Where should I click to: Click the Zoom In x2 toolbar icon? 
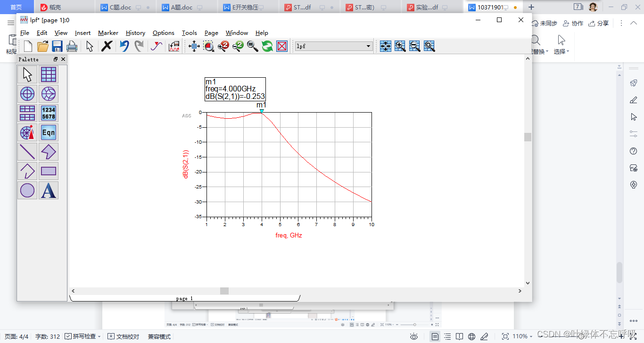click(x=223, y=46)
